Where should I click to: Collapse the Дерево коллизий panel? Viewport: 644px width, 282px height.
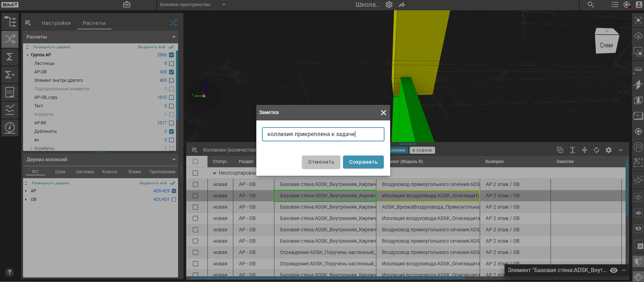coord(174,160)
